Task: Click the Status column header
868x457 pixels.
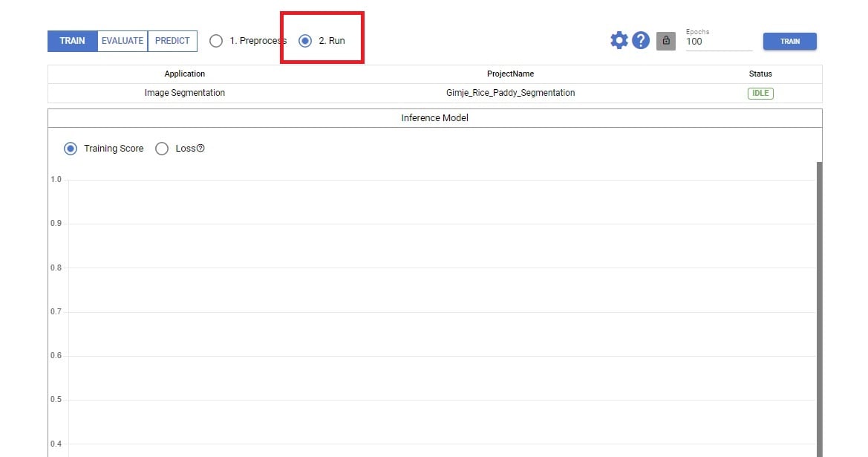Action: [x=760, y=74]
